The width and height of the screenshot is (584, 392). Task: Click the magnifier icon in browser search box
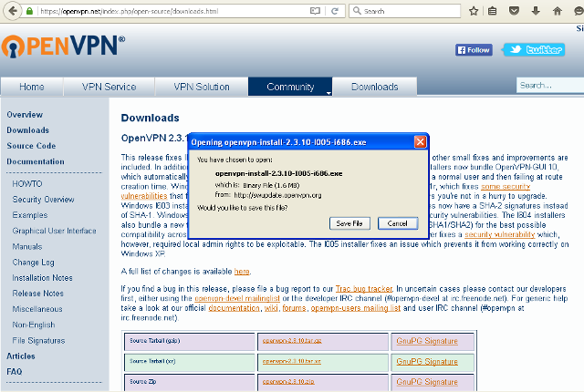pos(357,11)
